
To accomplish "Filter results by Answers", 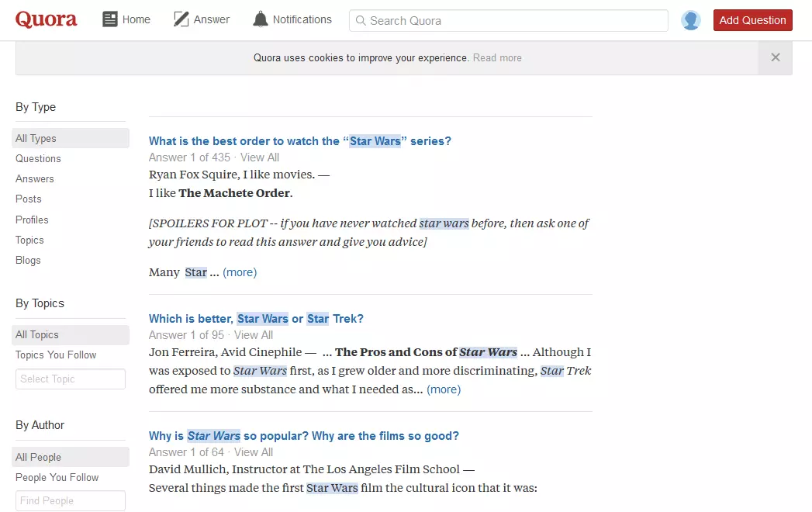I will (x=35, y=178).
